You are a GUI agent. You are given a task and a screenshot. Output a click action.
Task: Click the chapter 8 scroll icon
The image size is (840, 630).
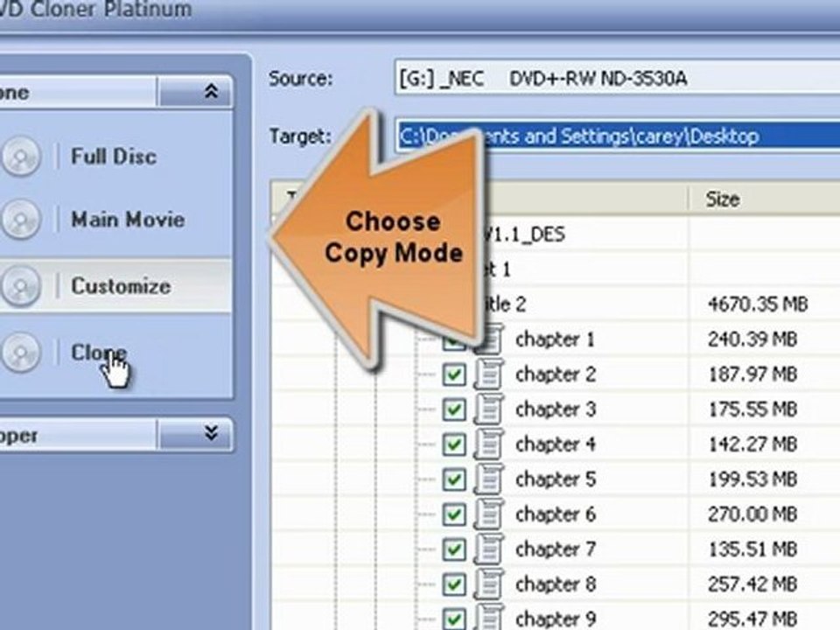(x=489, y=584)
